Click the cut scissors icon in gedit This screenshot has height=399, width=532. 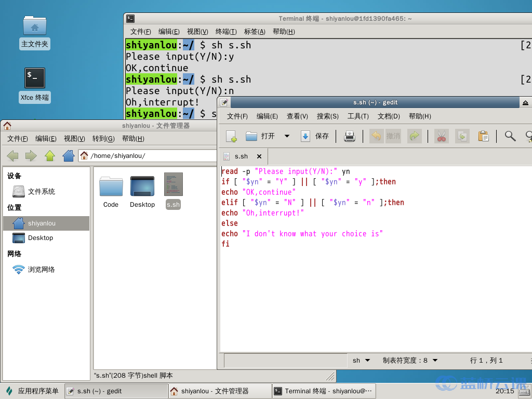442,137
